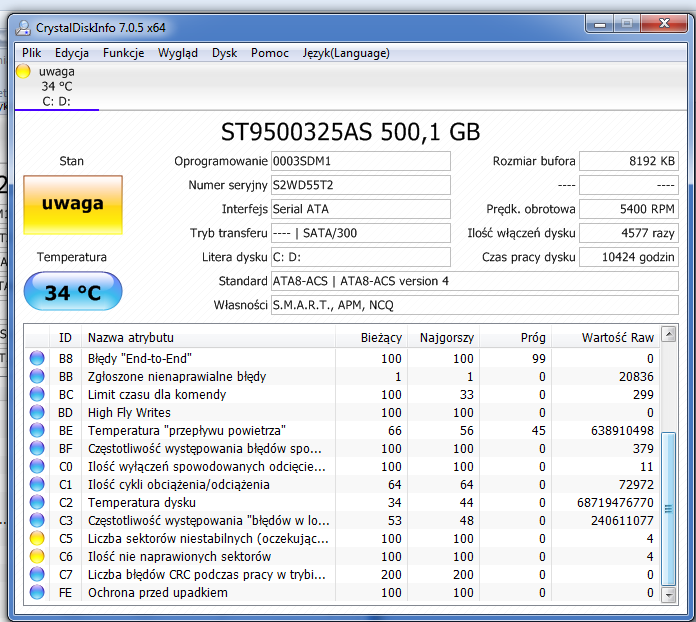Open the Funkcje menu
The image size is (696, 622).
tap(123, 53)
